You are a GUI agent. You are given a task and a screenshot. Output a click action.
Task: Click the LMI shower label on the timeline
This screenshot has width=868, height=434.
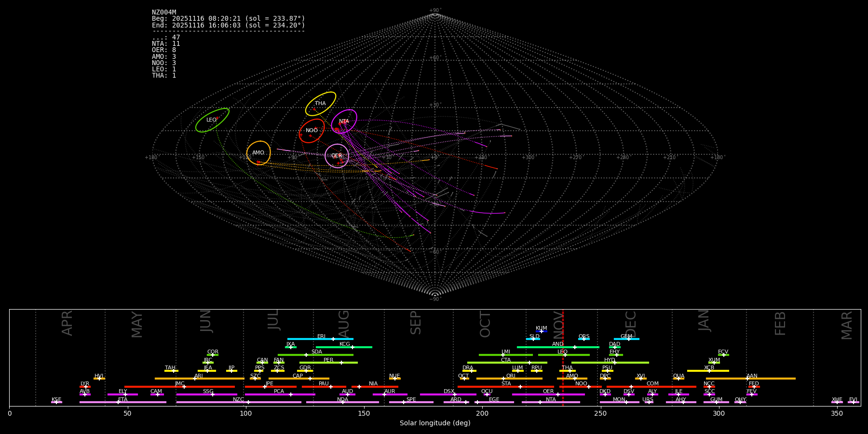(x=506, y=352)
